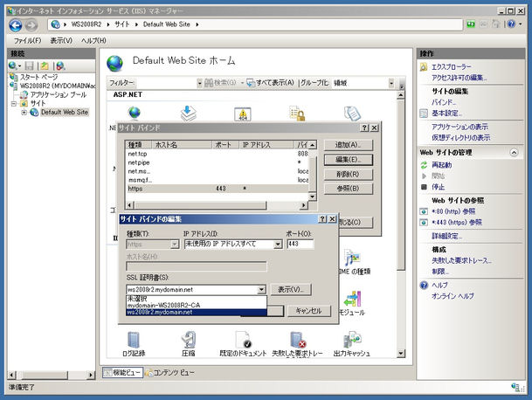The height and width of the screenshot is (400, 532).
Task: Click the 参照(B) button
Action: click(348, 189)
